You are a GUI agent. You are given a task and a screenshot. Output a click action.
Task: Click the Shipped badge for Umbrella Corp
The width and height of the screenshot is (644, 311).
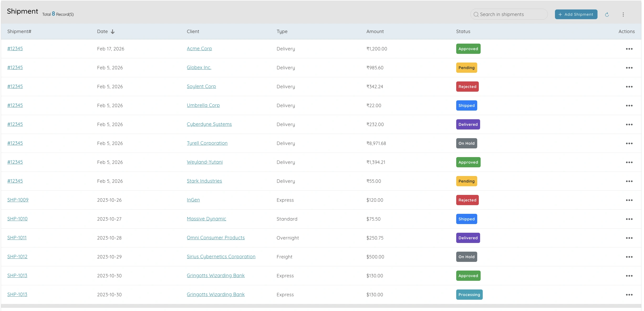(x=466, y=106)
